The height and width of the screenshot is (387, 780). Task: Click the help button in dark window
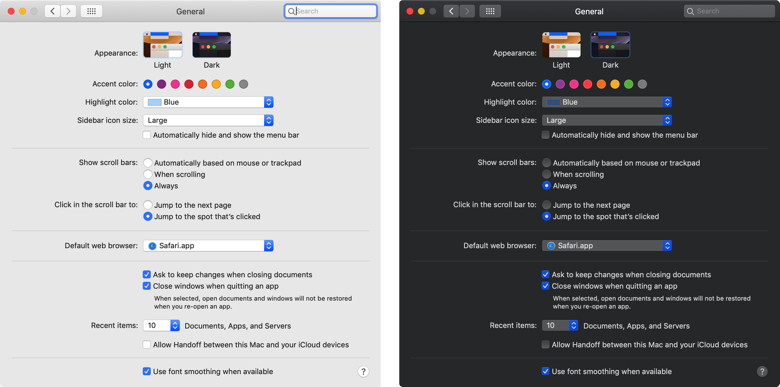[762, 372]
